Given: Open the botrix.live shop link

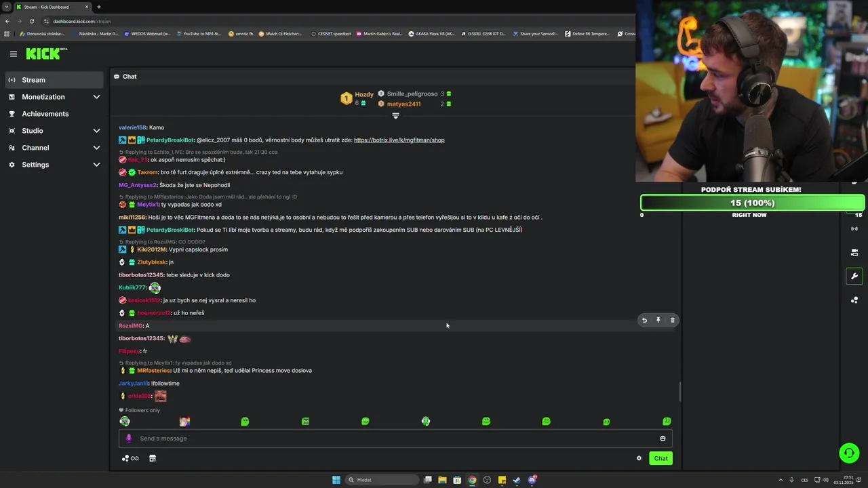Looking at the screenshot, I should pos(399,140).
